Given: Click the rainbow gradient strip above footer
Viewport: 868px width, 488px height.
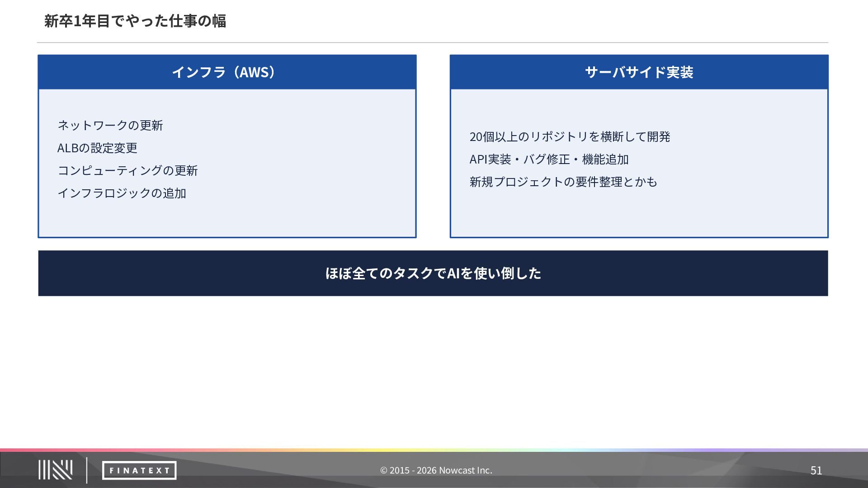Looking at the screenshot, I should tap(434, 450).
